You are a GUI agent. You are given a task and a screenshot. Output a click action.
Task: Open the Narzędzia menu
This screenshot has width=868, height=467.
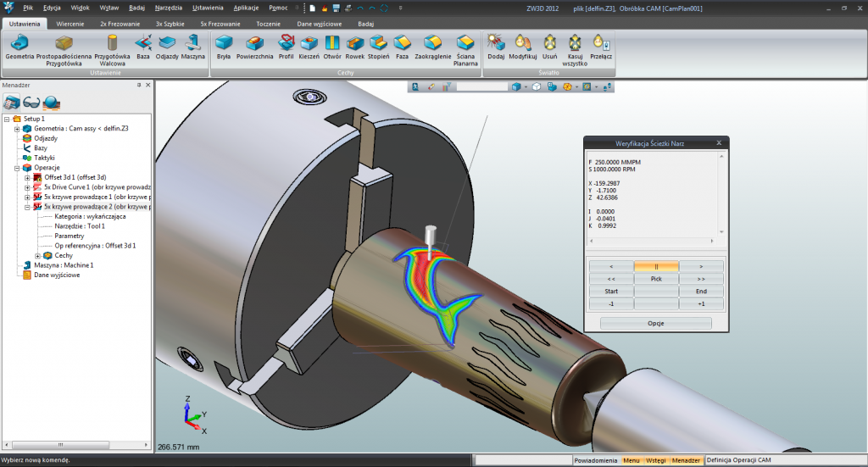tap(169, 7)
